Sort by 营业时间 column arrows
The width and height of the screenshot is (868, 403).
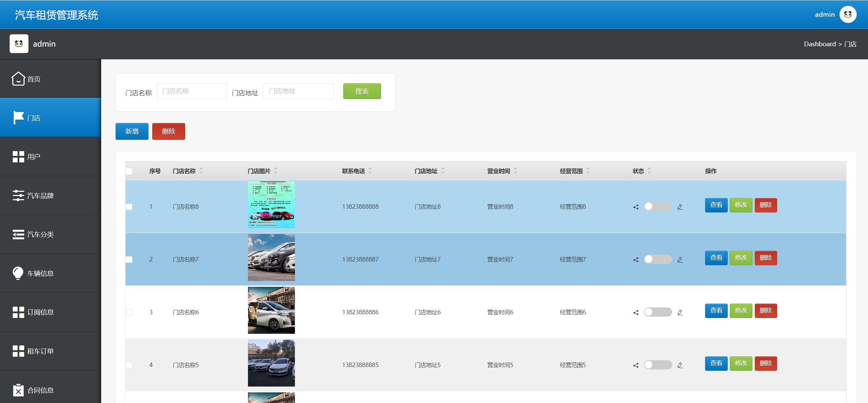point(515,171)
